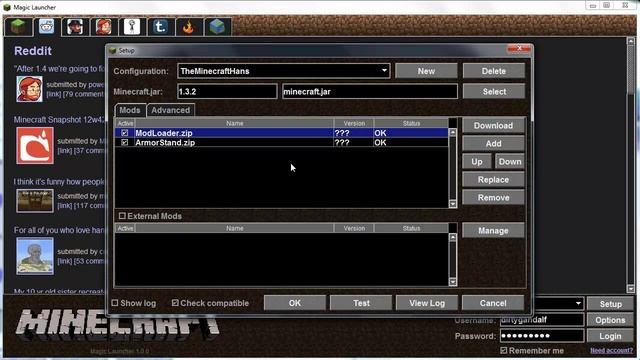Screen dimensions: 640x360
Task: Switch to the Mods tab
Action: 130,110
